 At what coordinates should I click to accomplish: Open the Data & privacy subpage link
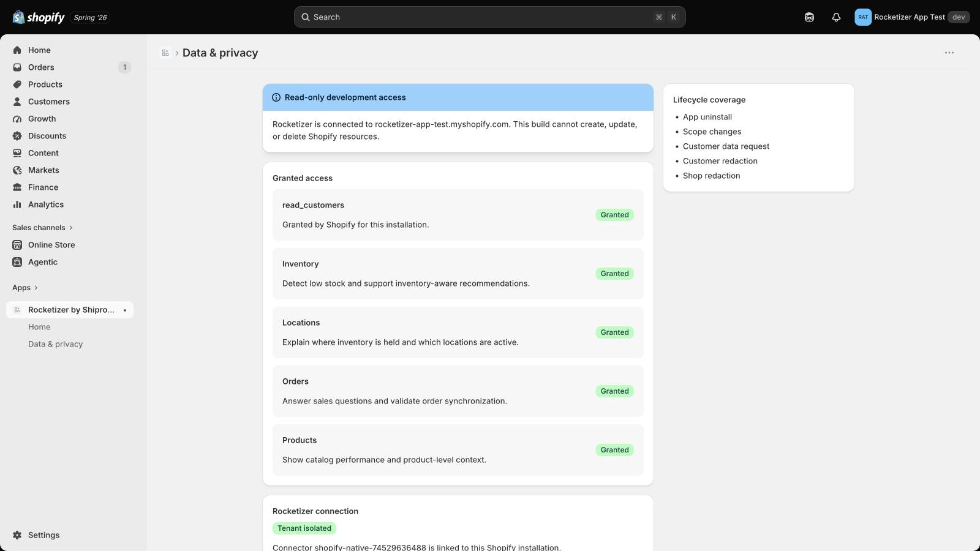55,344
